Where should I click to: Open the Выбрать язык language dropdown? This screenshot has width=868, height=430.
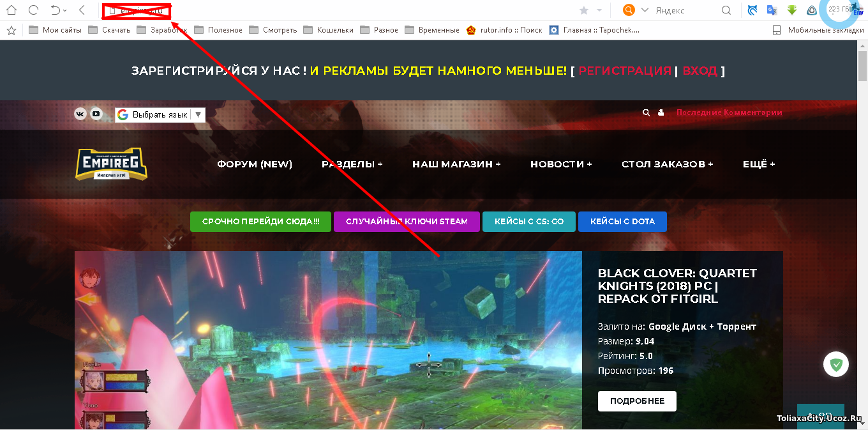point(160,114)
